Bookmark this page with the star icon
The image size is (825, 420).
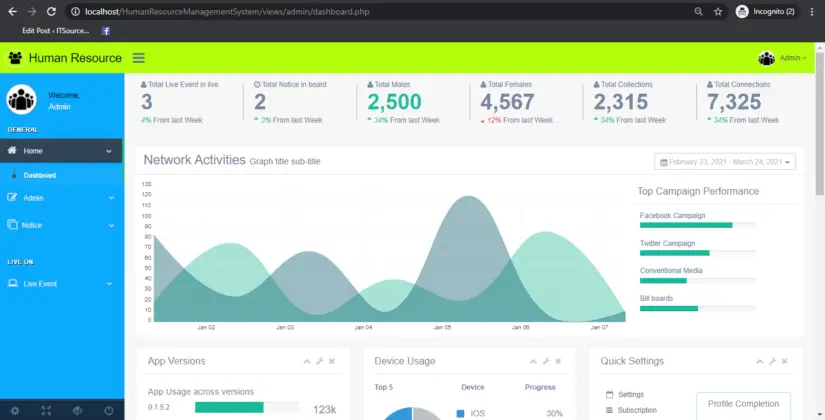[x=717, y=11]
